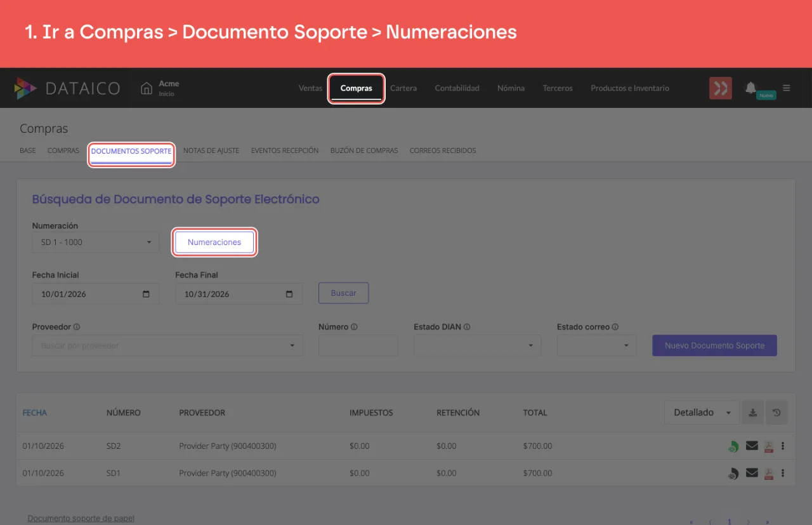Click the info icon next to Número
This screenshot has height=525, width=812.
(354, 327)
